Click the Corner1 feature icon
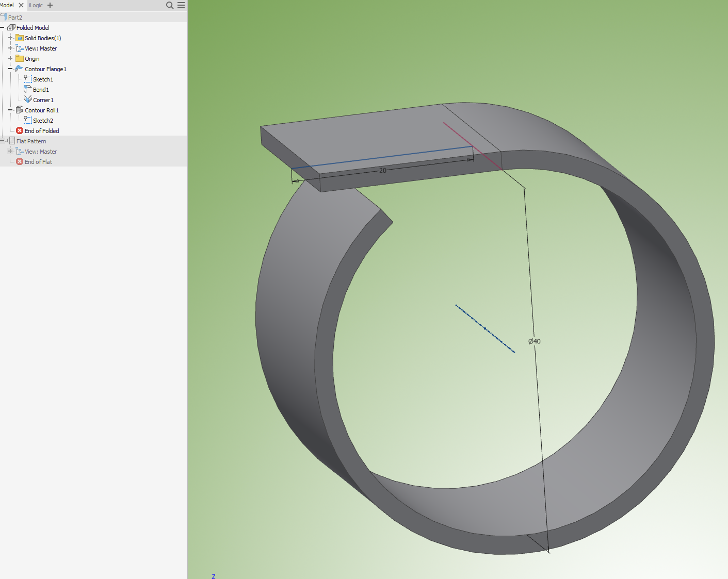Image resolution: width=728 pixels, height=579 pixels. (29, 100)
